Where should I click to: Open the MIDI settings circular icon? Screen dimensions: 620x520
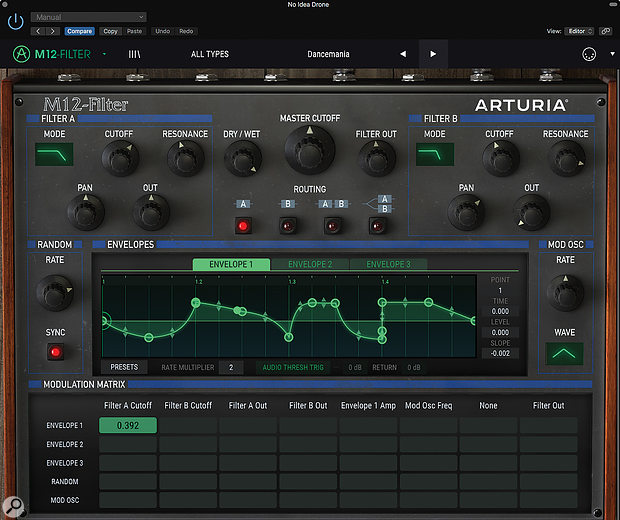pos(589,54)
